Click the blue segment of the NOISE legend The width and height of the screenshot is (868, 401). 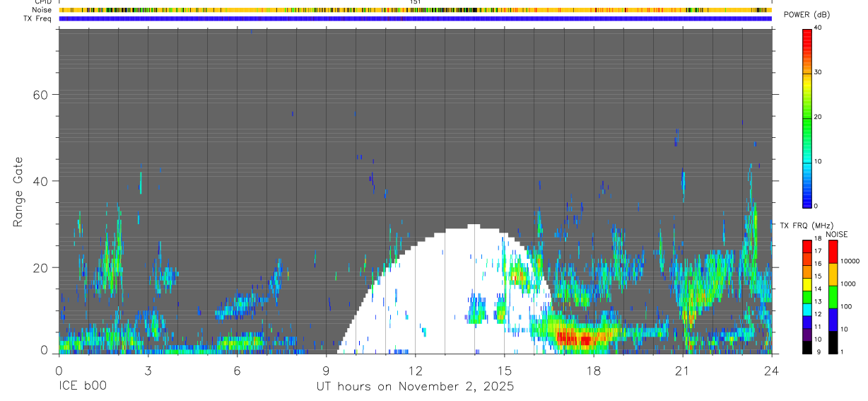[833, 319]
